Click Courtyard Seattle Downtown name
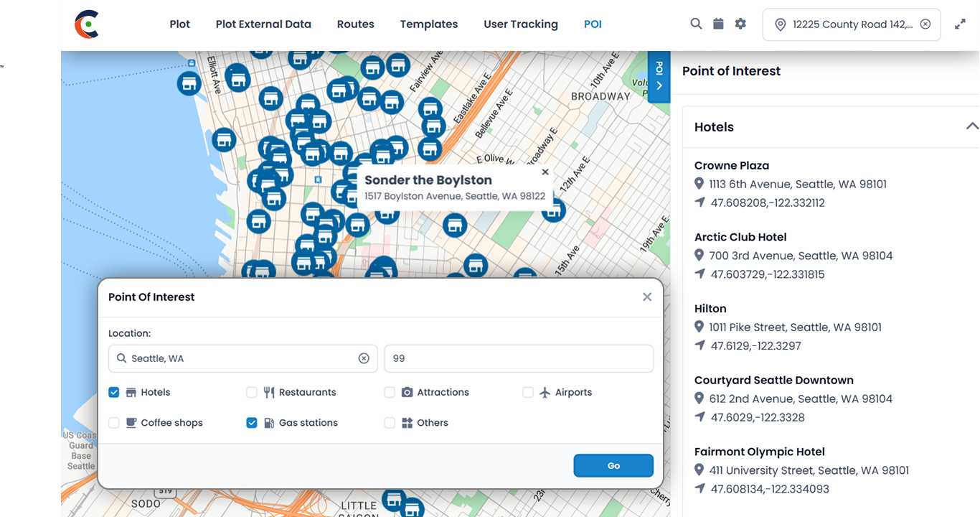This screenshot has height=517, width=980. click(x=774, y=381)
